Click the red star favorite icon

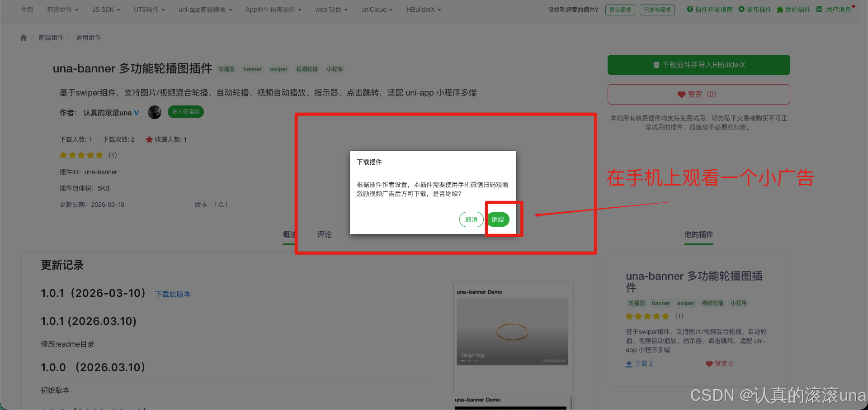point(149,139)
